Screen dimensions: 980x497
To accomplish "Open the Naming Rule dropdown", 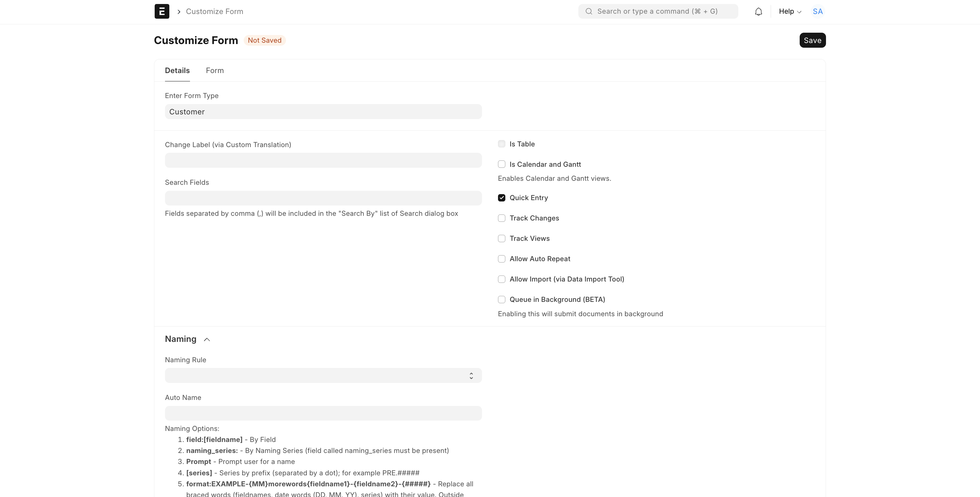I will [323, 376].
